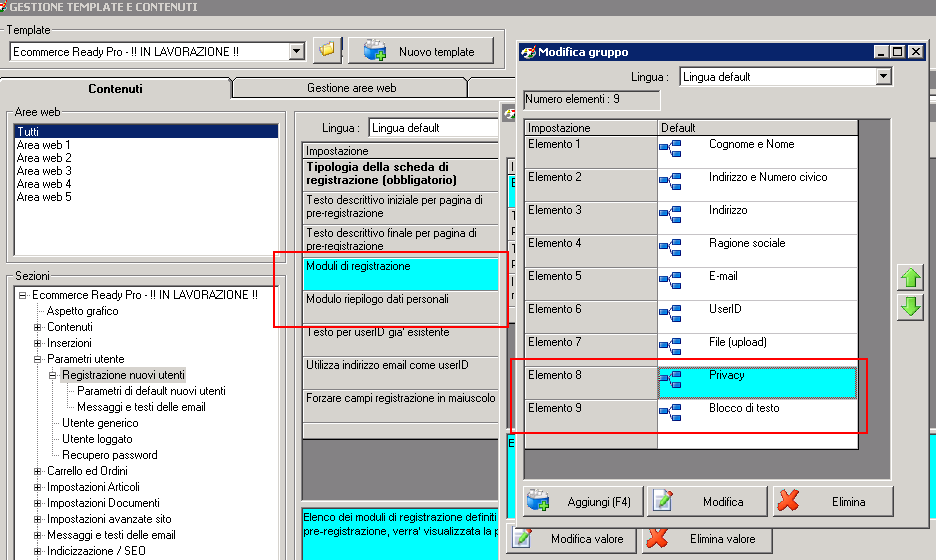Switch to the Gestione aree web tab
Viewport: 936px width, 560px height.
pos(351,88)
